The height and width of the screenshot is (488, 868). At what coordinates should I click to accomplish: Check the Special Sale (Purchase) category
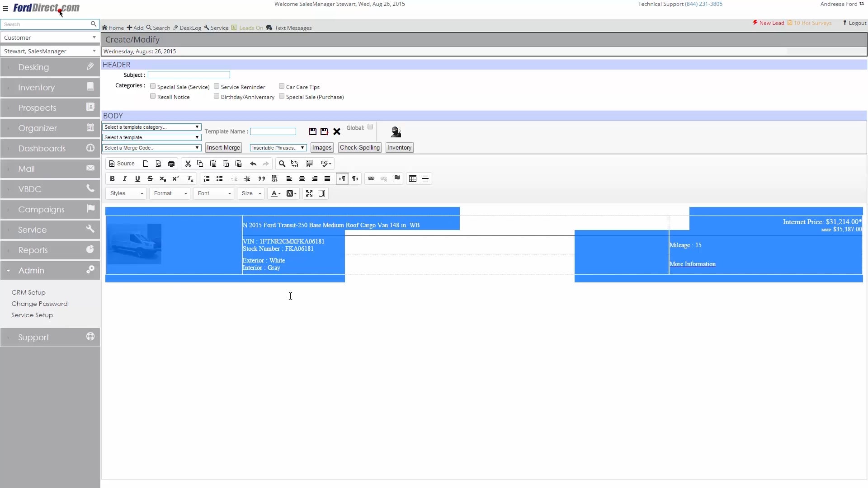click(282, 96)
